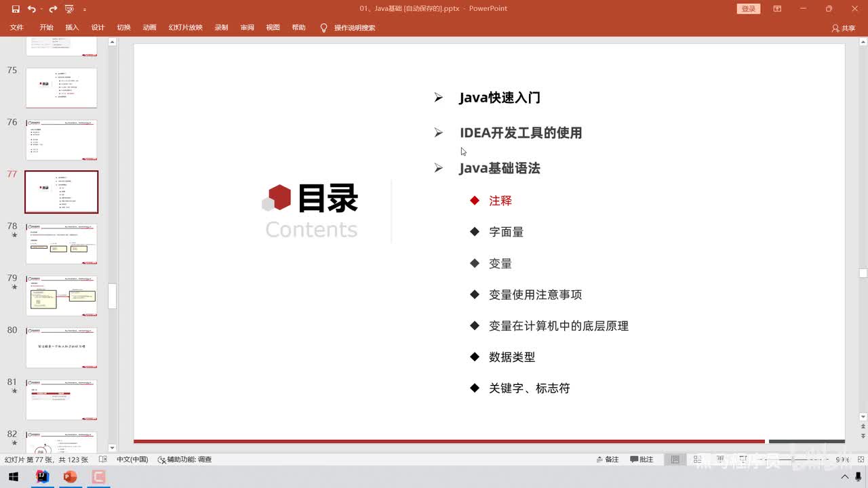Viewport: 868px width, 488px height.
Task: Click slide editor scroll up arrow
Action: [863, 42]
